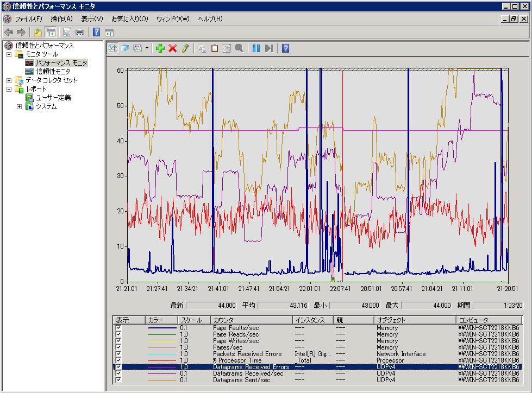Click the blue Help icon in graph toolbar
The width and height of the screenshot is (532, 393).
[x=285, y=48]
